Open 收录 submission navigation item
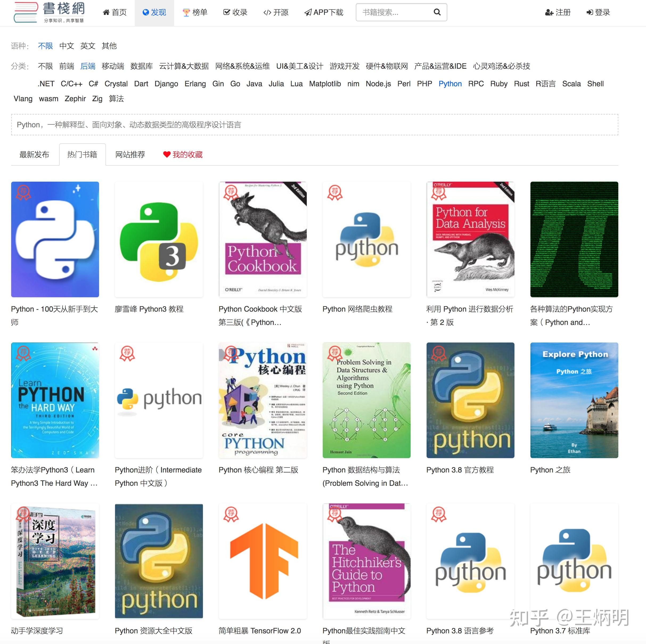This screenshot has width=646, height=644. 235,12
